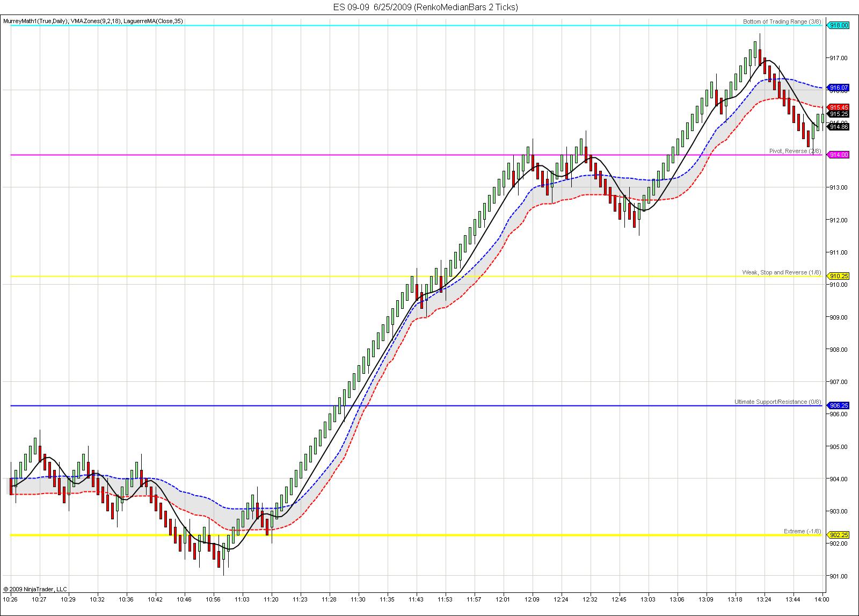Click the black 915.25 price marker

pyautogui.click(x=839, y=114)
